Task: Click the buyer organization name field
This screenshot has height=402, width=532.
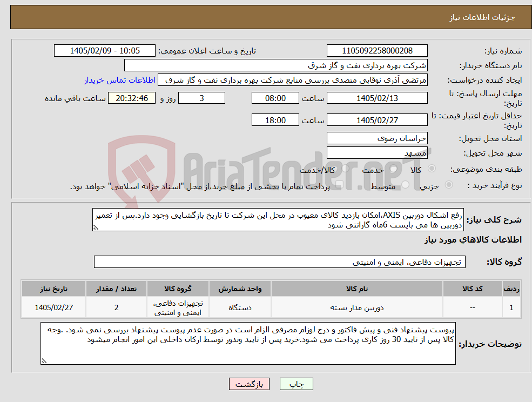Action: pyautogui.click(x=276, y=65)
